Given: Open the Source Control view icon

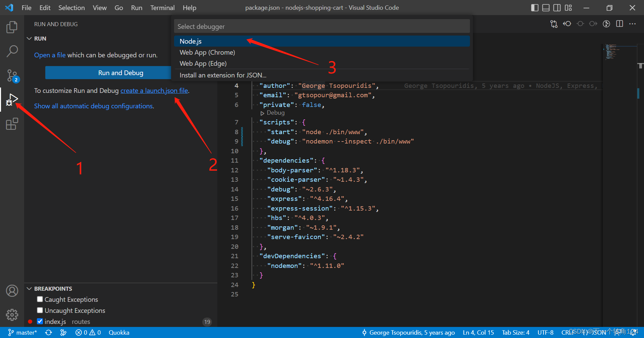Looking at the screenshot, I should coord(13,76).
